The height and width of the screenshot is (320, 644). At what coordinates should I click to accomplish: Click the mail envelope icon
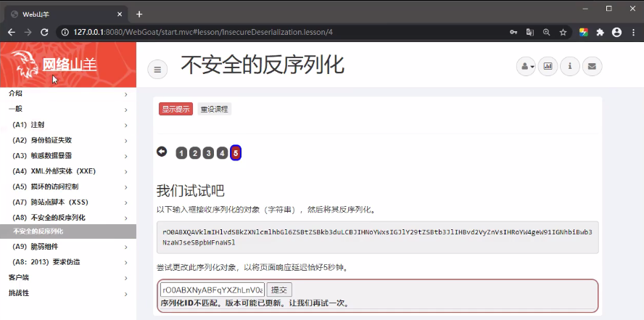click(592, 66)
